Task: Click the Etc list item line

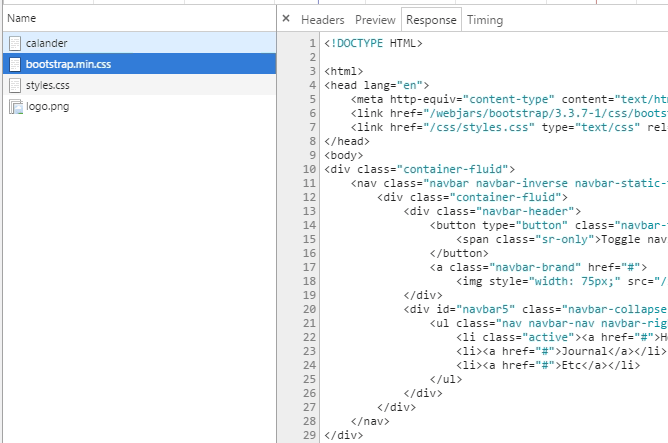Action: pyautogui.click(x=548, y=365)
